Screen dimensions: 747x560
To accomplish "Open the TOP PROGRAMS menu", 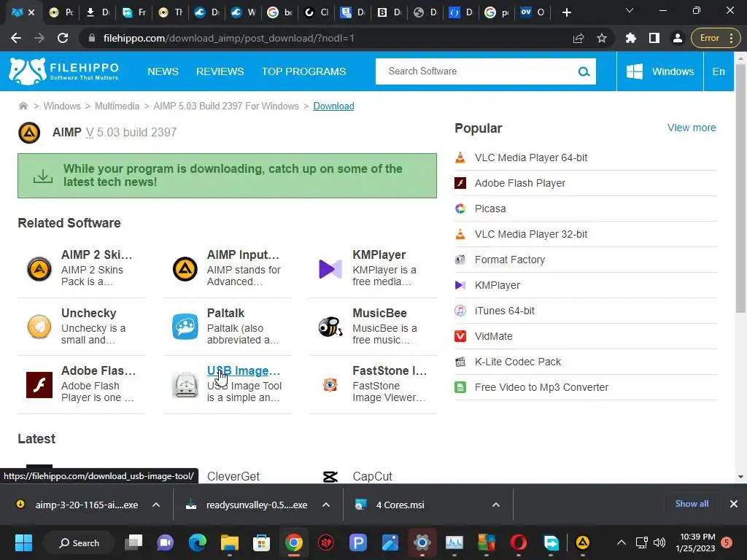I will (303, 71).
